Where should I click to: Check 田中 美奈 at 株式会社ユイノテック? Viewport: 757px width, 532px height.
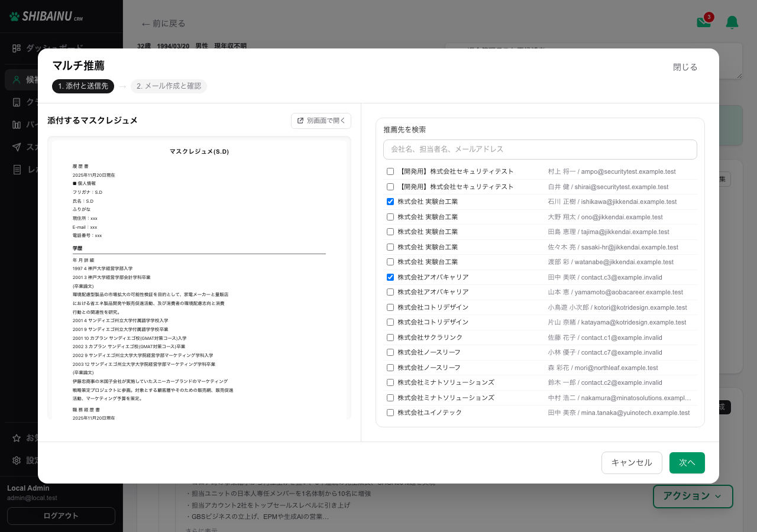point(390,413)
